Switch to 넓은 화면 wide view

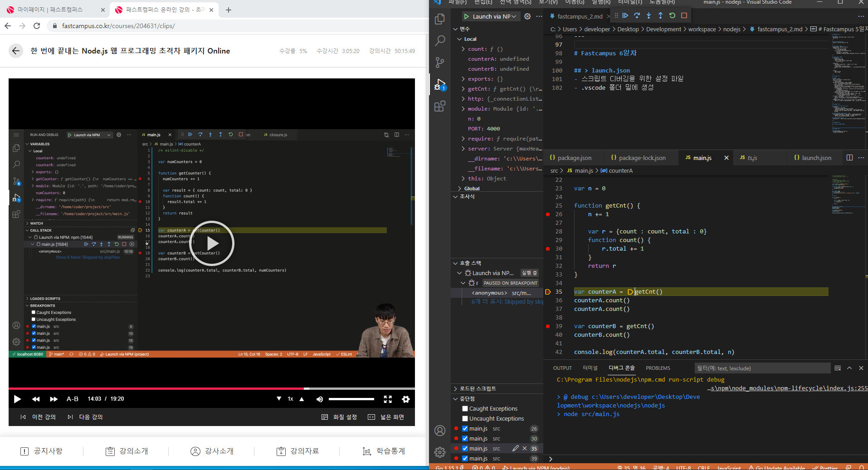point(386,417)
